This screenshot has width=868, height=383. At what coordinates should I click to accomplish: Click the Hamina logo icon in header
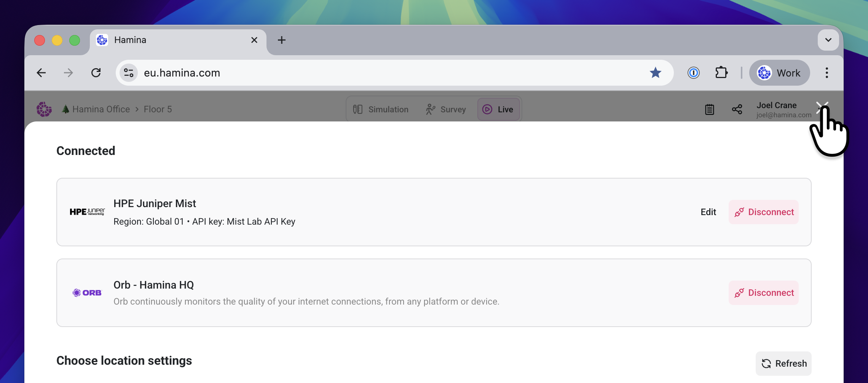pyautogui.click(x=44, y=109)
